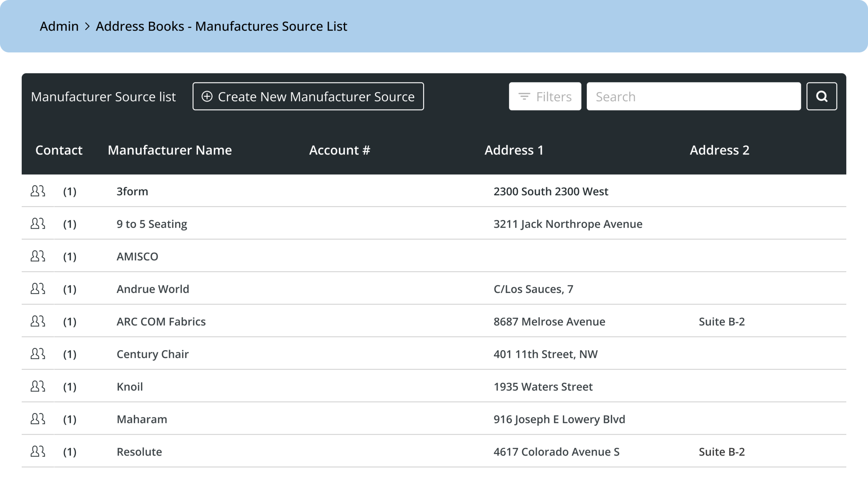Open contacts icon for AMISCO row

pos(38,256)
